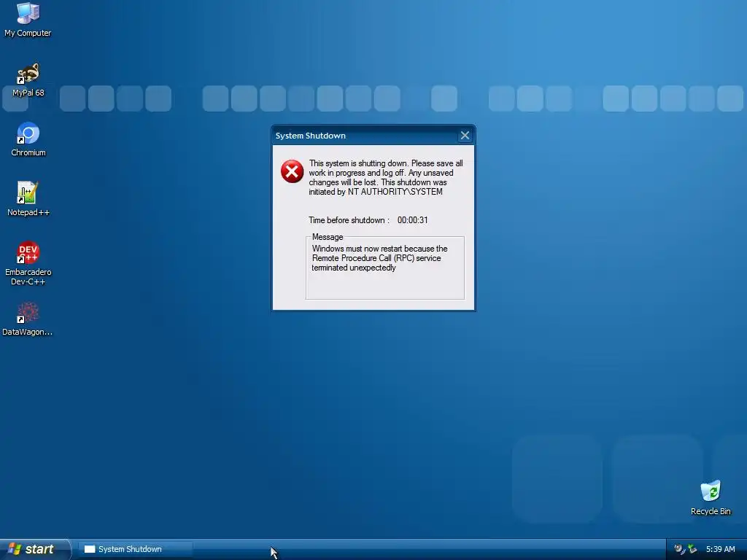Click the Time before shutdown label

tap(349, 220)
